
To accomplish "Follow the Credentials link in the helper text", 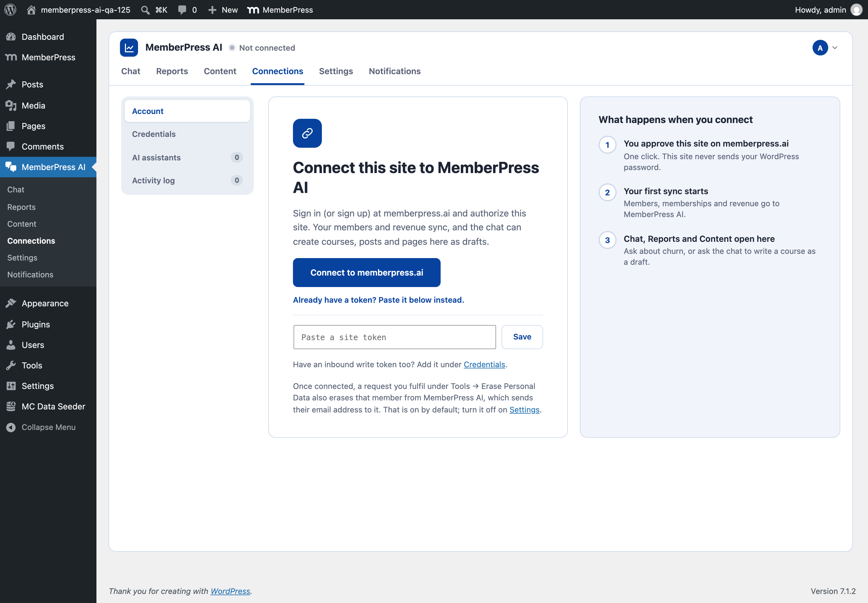I will point(484,364).
